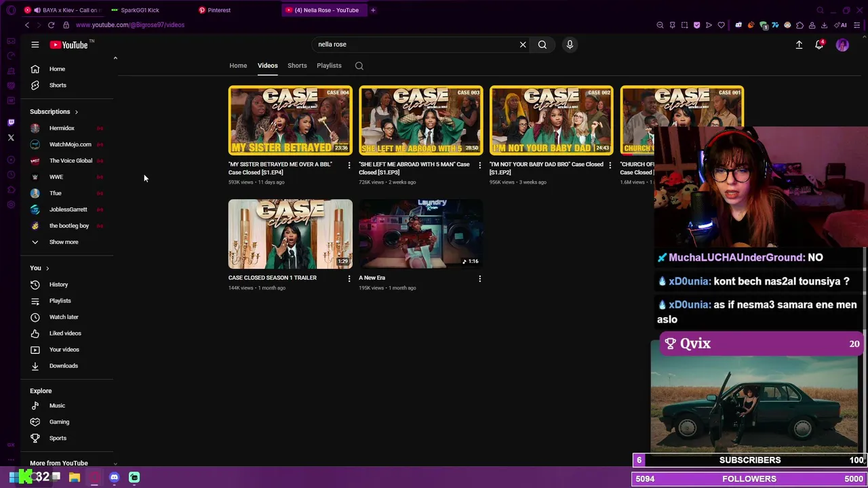This screenshot has height=488, width=868.
Task: Click the YouTube search magnifier button
Action: pos(542,45)
